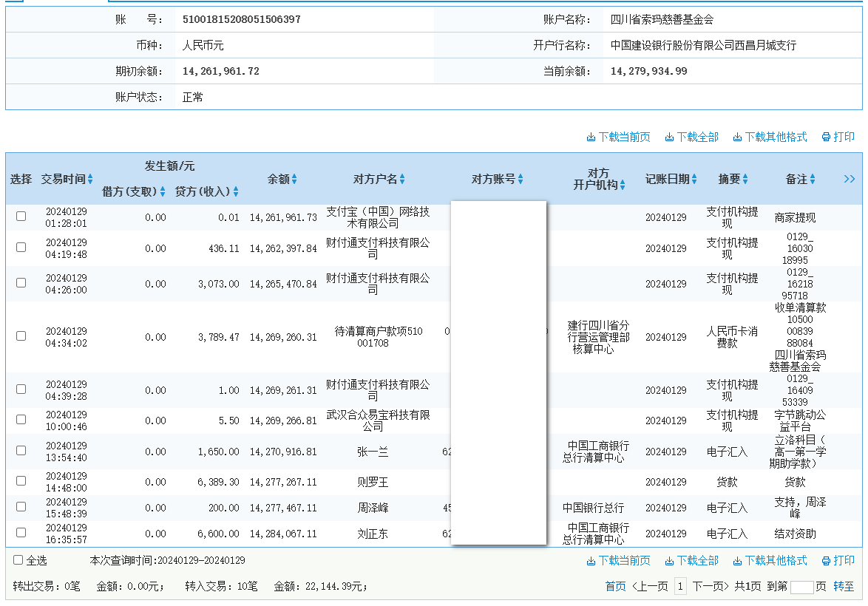Image resolution: width=868 pixels, height=606 pixels.
Task: Check row 04:26:00 amount 3,073.00
Action: [21, 283]
